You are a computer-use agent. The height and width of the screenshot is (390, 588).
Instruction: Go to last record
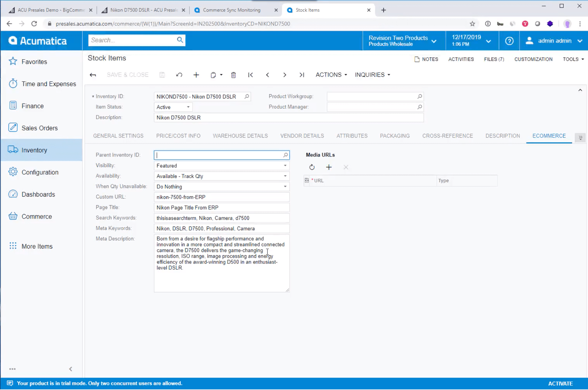coord(302,75)
